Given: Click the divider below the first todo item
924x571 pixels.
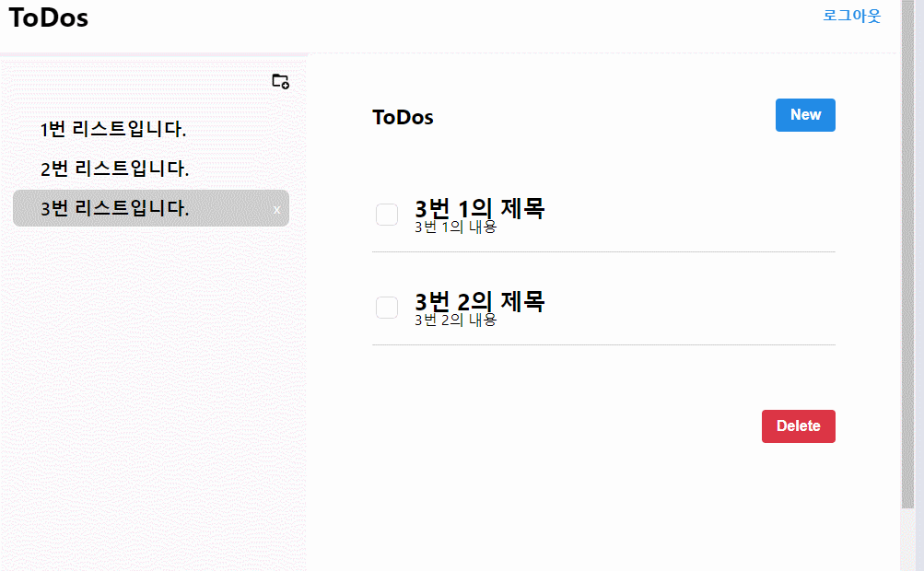Looking at the screenshot, I should pos(603,252).
